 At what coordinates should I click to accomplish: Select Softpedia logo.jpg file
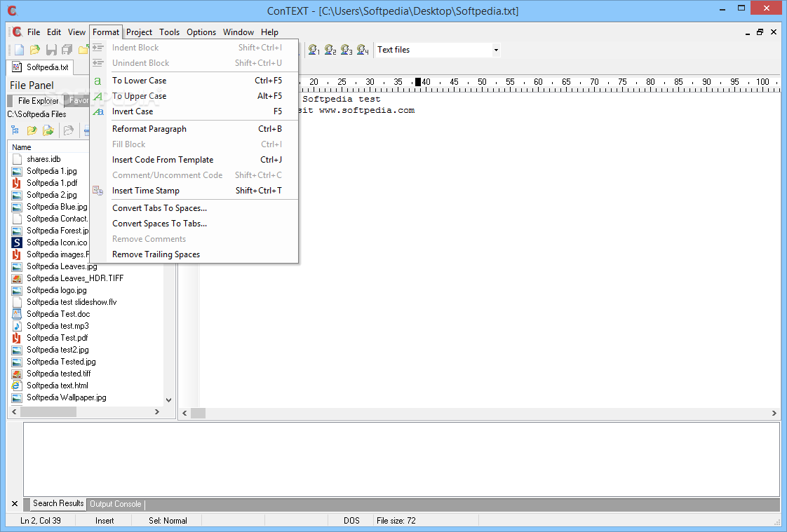57,290
